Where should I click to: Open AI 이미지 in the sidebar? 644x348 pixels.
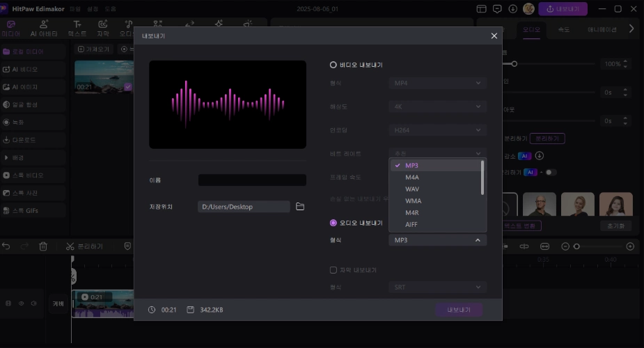click(x=33, y=87)
